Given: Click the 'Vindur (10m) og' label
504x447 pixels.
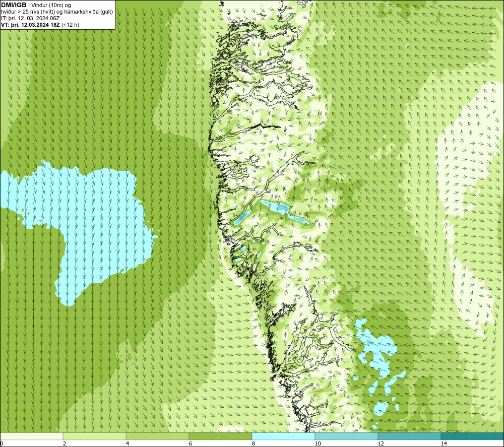Looking at the screenshot, I should 52,6.
